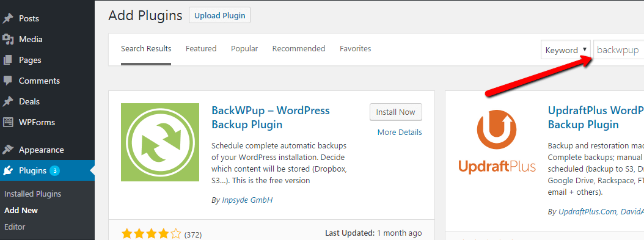This screenshot has width=644, height=240.
Task: Switch to Favorites plugins tab
Action: [x=355, y=49]
